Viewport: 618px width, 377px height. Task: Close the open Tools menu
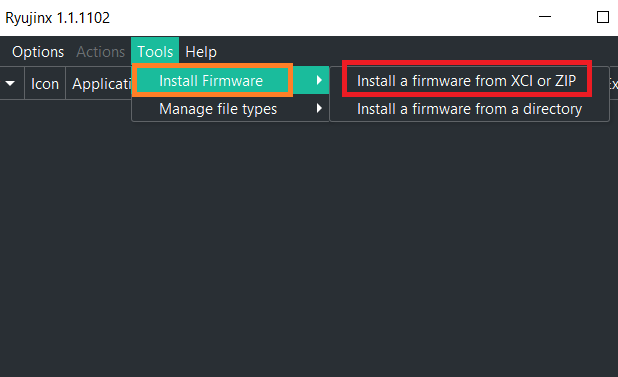coord(155,52)
